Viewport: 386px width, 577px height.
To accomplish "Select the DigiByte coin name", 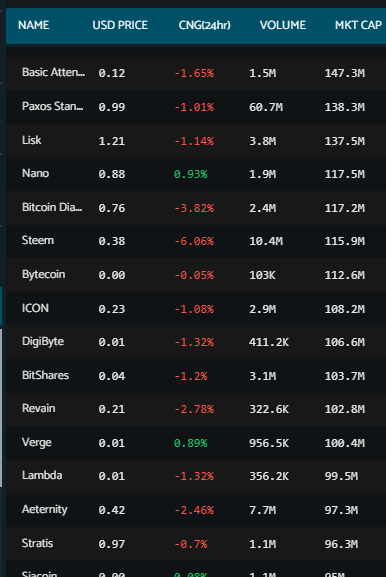I will [x=43, y=341].
